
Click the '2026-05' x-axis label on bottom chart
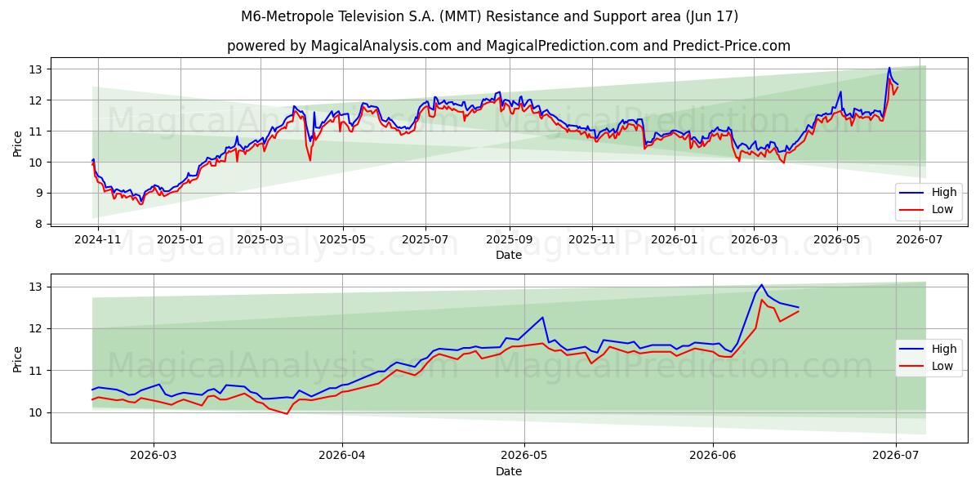(523, 456)
